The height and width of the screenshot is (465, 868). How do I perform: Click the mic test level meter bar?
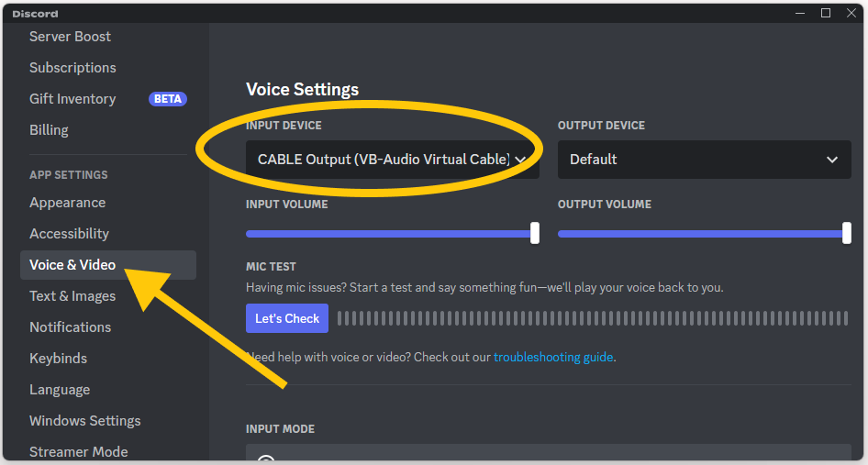593,318
